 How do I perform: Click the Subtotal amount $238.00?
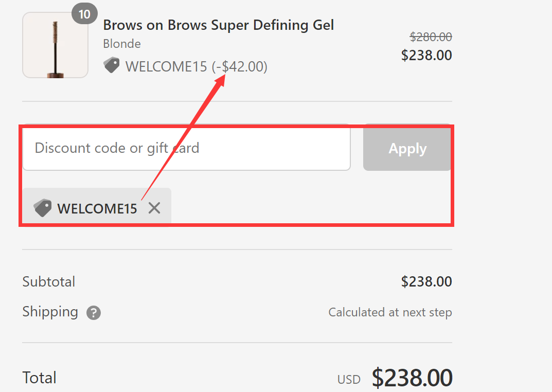(426, 282)
